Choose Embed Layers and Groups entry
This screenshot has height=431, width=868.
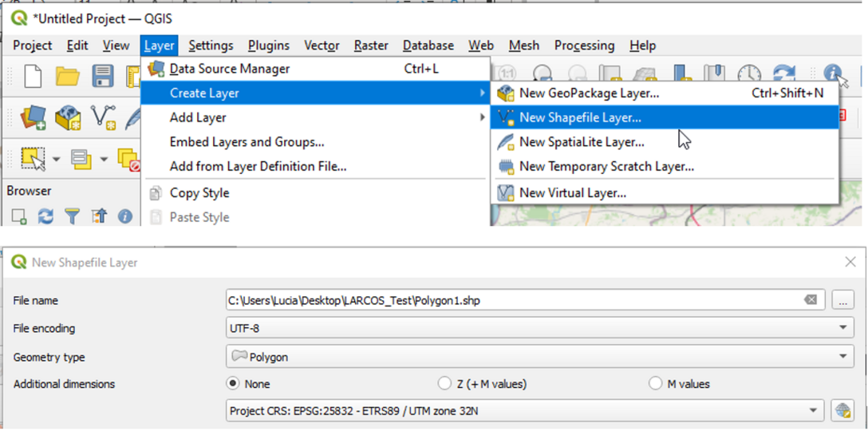(x=316, y=142)
